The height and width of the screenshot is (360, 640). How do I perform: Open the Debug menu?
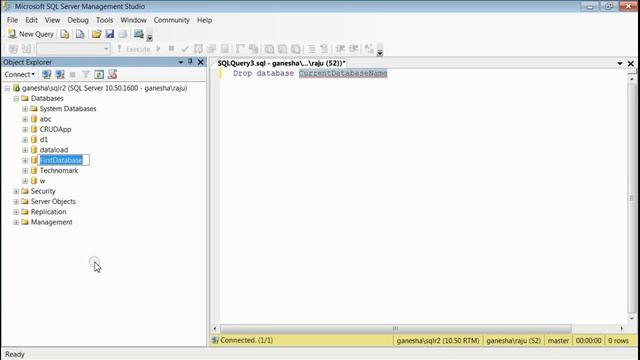pyautogui.click(x=78, y=20)
